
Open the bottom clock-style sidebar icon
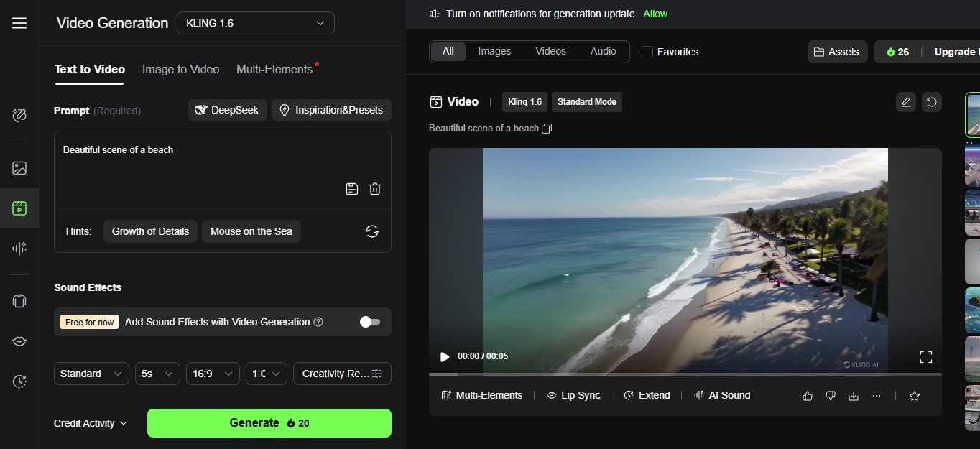[x=19, y=381]
